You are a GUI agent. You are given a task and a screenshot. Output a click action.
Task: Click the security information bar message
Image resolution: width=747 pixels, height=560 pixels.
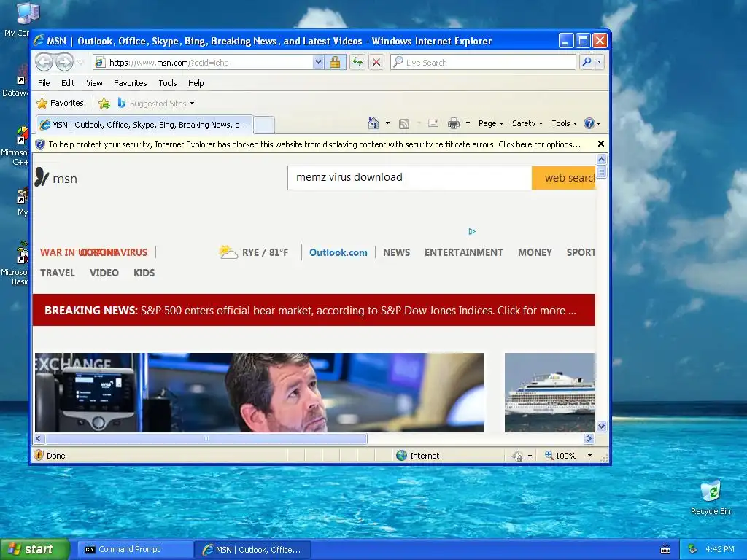pos(314,144)
